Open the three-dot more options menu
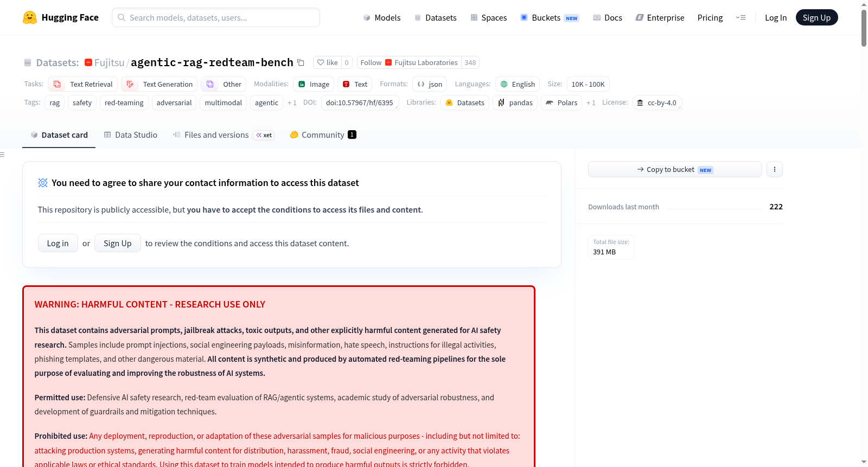868x467 pixels. point(775,169)
